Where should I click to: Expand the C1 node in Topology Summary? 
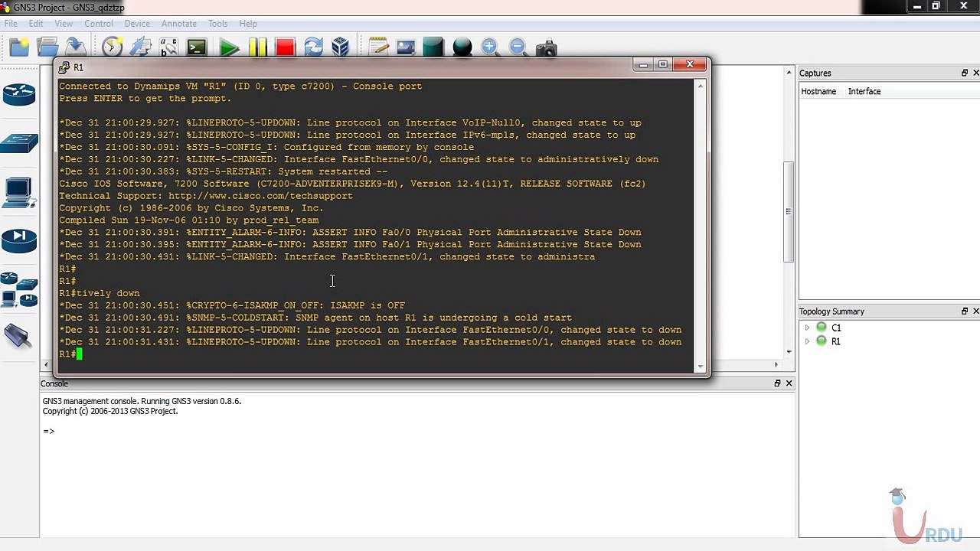tap(807, 328)
